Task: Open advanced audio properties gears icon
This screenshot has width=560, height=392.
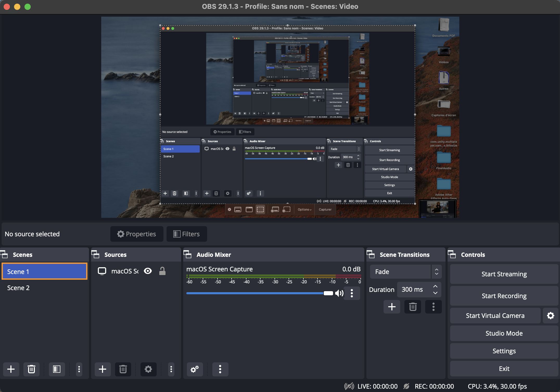Action: (195, 369)
